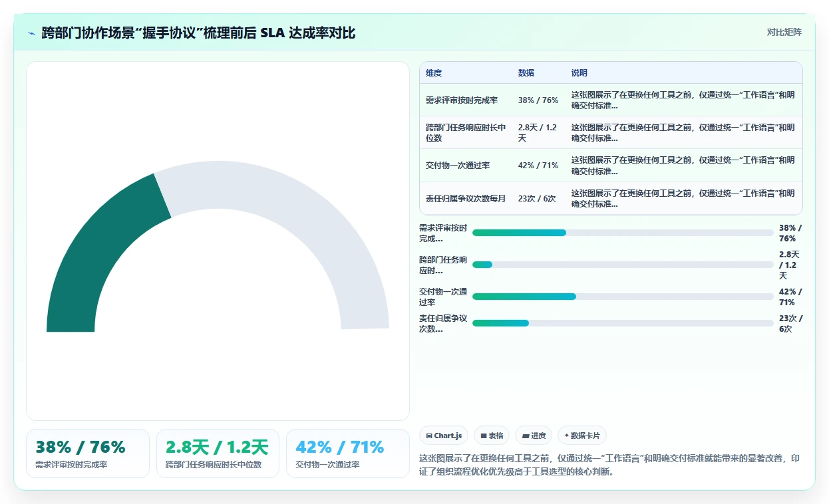Select the 责任归属争议次数每月 table cell
This screenshot has height=504, width=829.
pyautogui.click(x=466, y=198)
